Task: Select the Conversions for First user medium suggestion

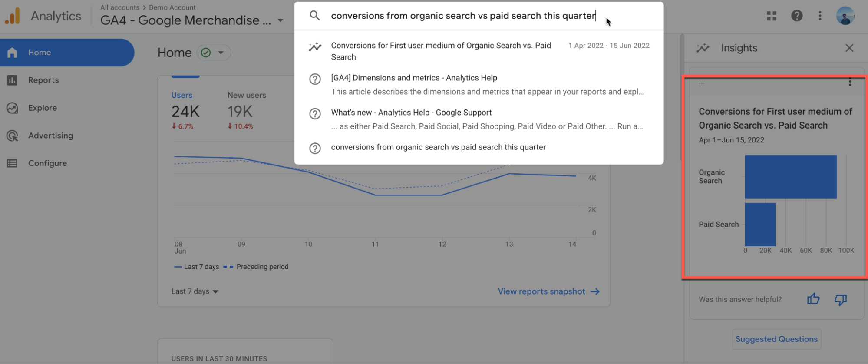Action: pos(479,51)
